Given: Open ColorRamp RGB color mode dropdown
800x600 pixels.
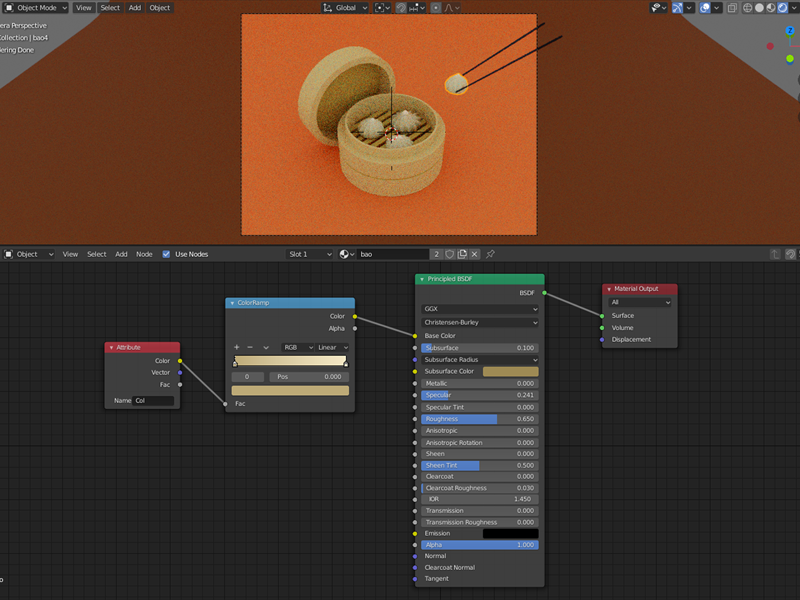Looking at the screenshot, I should click(x=298, y=347).
